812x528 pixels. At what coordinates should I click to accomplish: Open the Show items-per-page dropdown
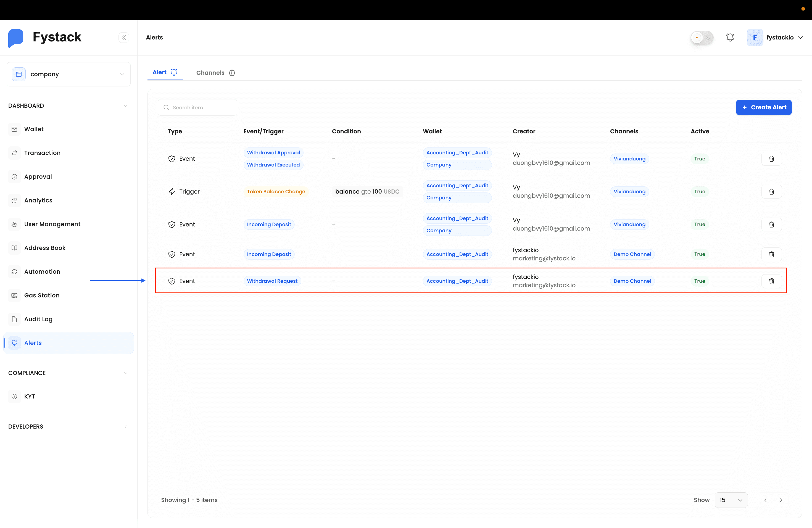(x=731, y=500)
